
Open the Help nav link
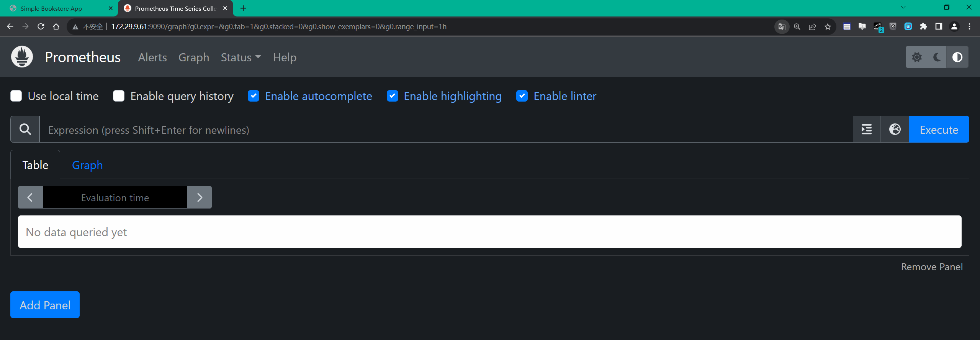pyautogui.click(x=285, y=57)
